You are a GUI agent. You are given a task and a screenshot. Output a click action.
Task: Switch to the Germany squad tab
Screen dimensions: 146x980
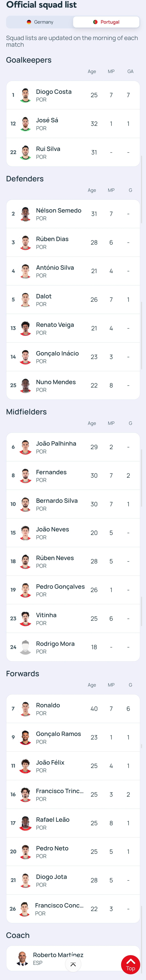(40, 22)
